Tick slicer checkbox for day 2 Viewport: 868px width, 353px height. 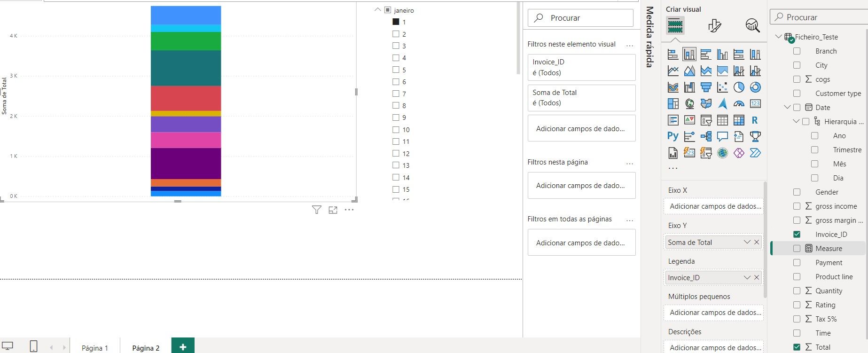pyautogui.click(x=396, y=34)
